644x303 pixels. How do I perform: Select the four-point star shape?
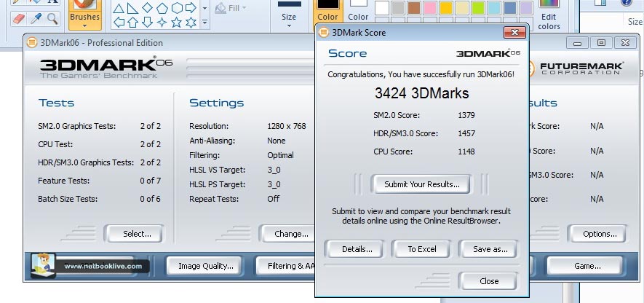pyautogui.click(x=162, y=22)
